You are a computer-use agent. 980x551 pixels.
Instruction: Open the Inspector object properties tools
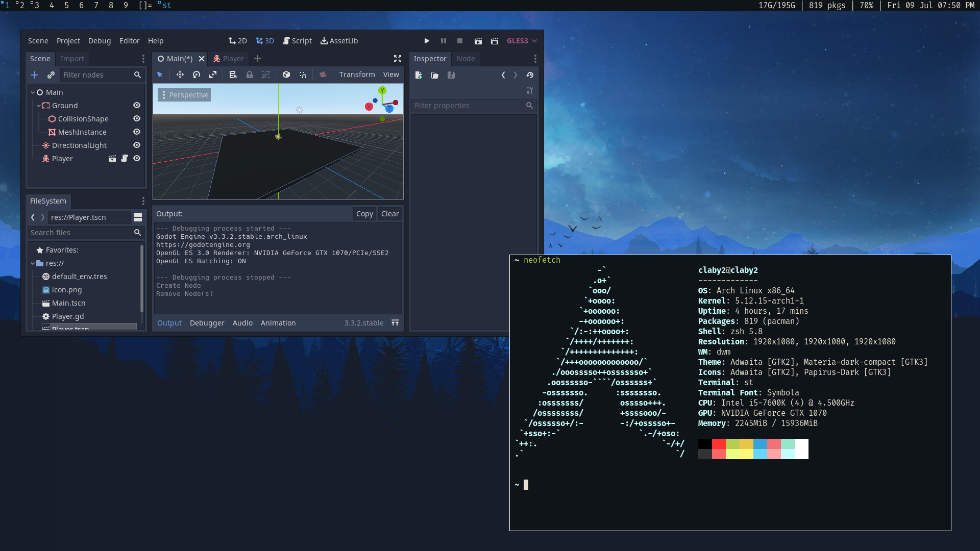pos(530,90)
